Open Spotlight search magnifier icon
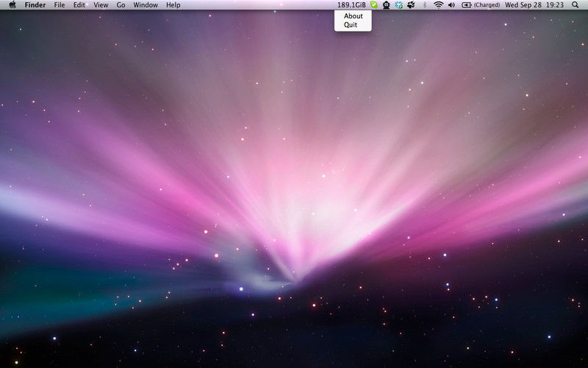 [x=576, y=5]
